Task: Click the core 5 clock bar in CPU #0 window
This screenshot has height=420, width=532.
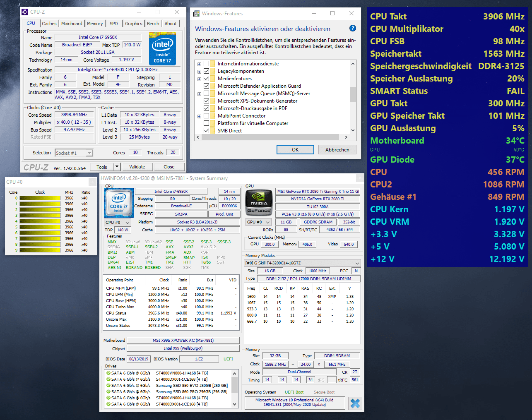Action: click(x=40, y=227)
